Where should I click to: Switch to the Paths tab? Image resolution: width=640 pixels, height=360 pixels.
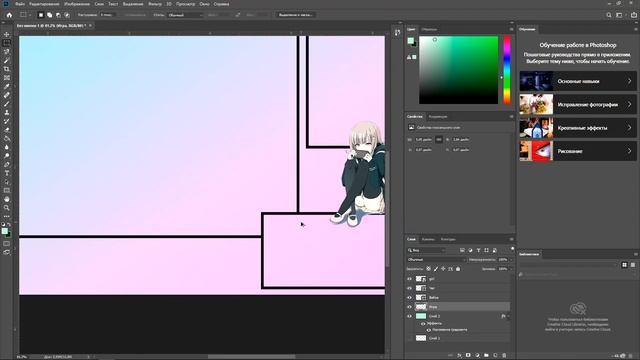point(448,239)
